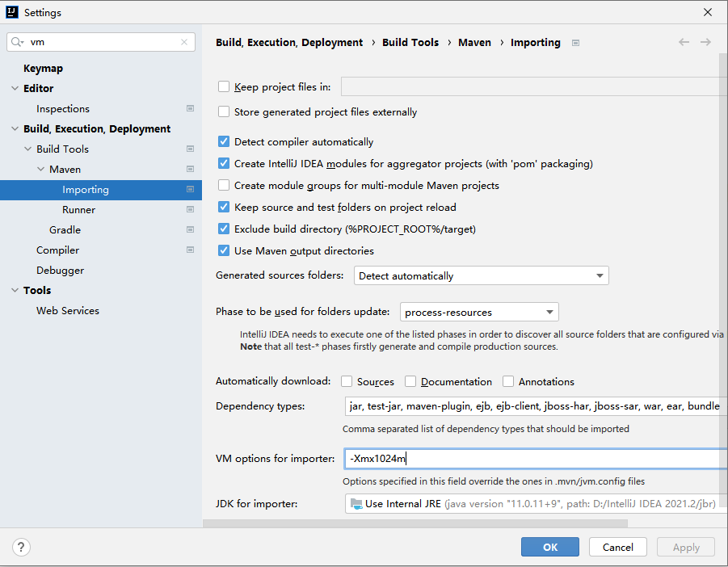
Task: Open search history dropdown arrow by magnifier
Action: [x=23, y=43]
